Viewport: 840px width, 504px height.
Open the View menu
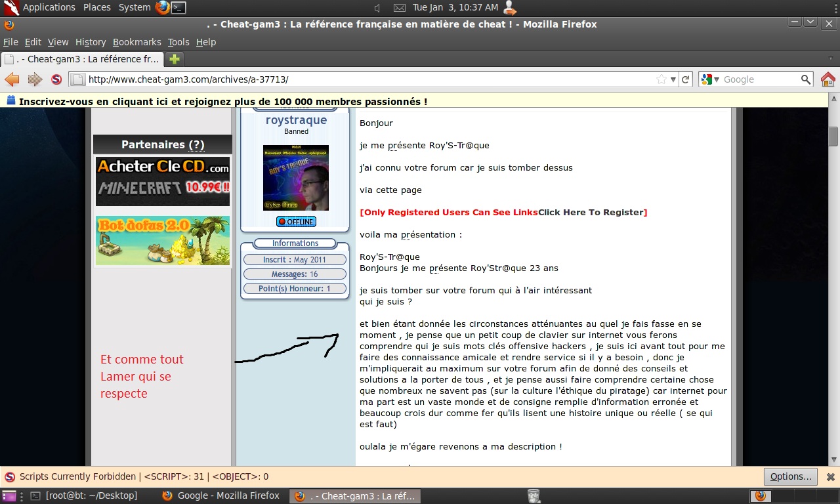[x=58, y=42]
